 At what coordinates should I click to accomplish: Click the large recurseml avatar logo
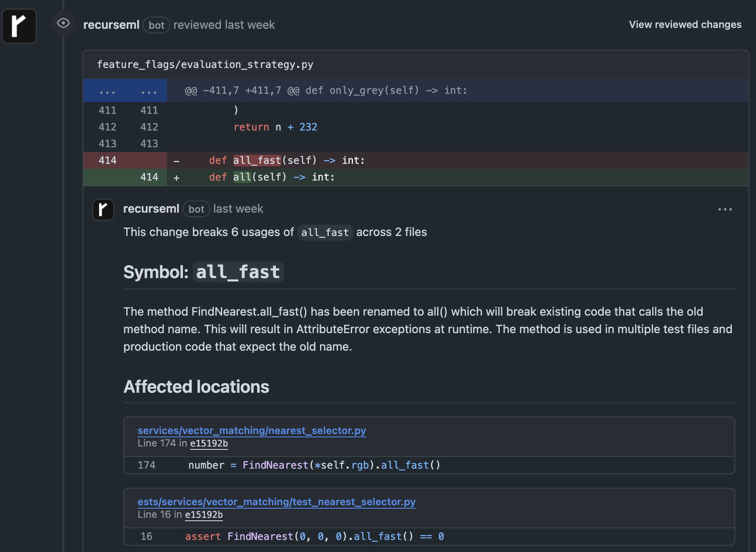point(19,26)
